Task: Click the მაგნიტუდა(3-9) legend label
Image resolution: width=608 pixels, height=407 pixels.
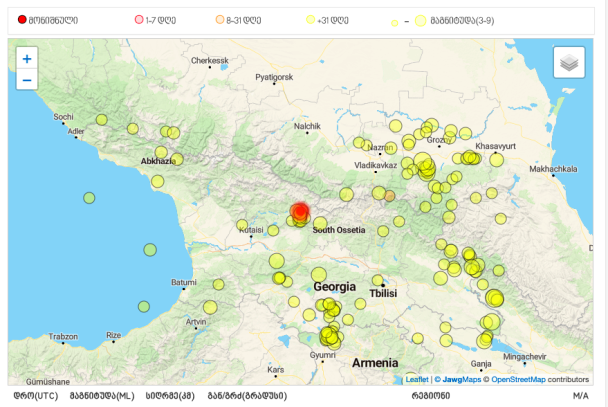Action: click(x=462, y=21)
